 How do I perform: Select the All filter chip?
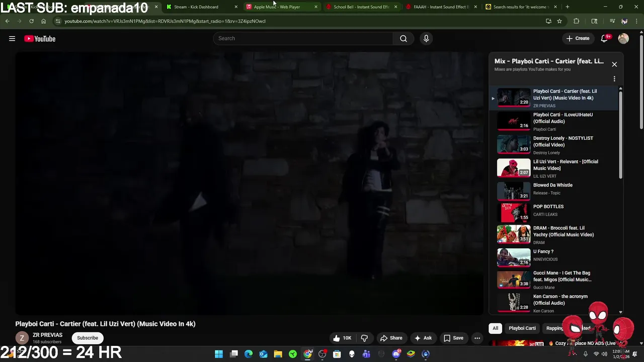point(496,328)
